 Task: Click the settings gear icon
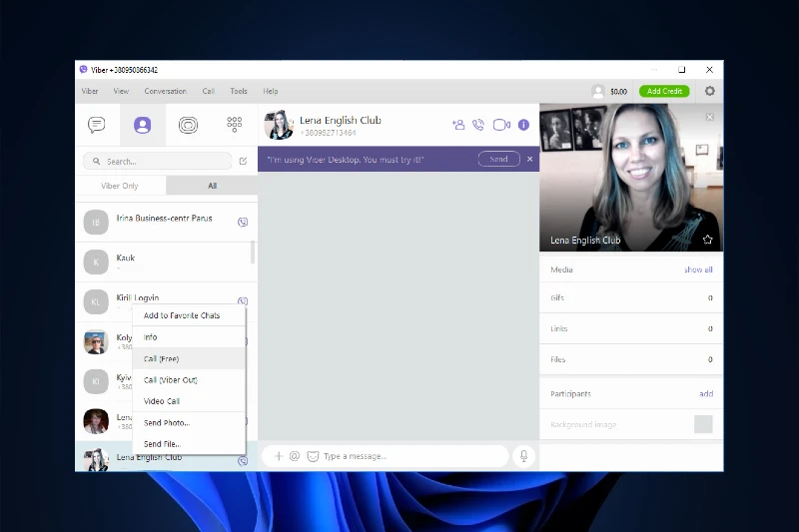coord(710,91)
